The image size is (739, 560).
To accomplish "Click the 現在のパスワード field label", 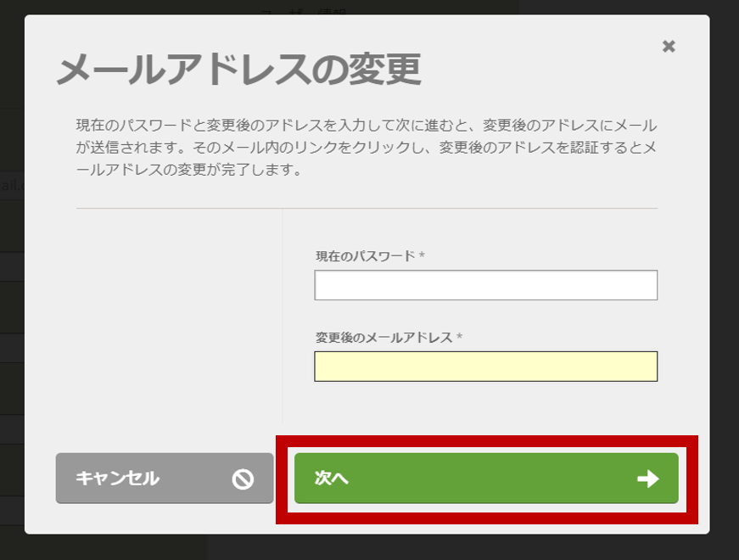I will click(x=365, y=255).
